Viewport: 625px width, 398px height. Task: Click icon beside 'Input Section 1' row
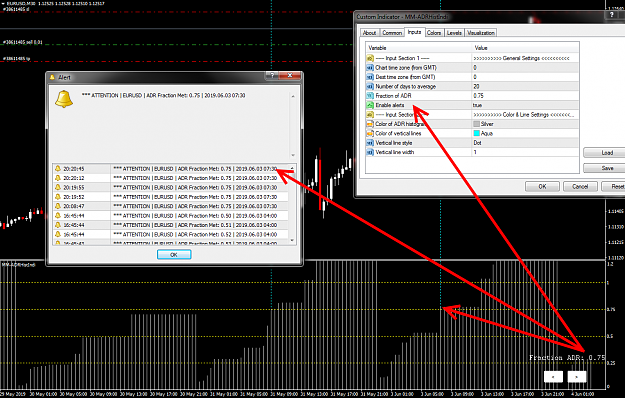point(370,58)
